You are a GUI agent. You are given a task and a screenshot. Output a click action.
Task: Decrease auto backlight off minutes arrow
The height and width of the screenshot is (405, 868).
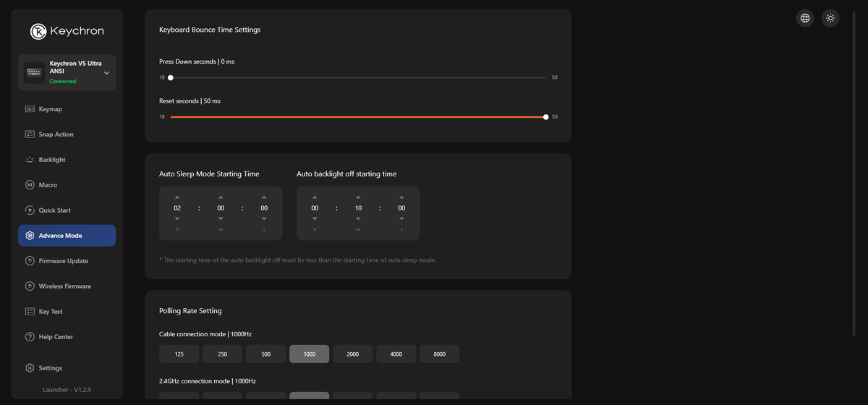[358, 218]
